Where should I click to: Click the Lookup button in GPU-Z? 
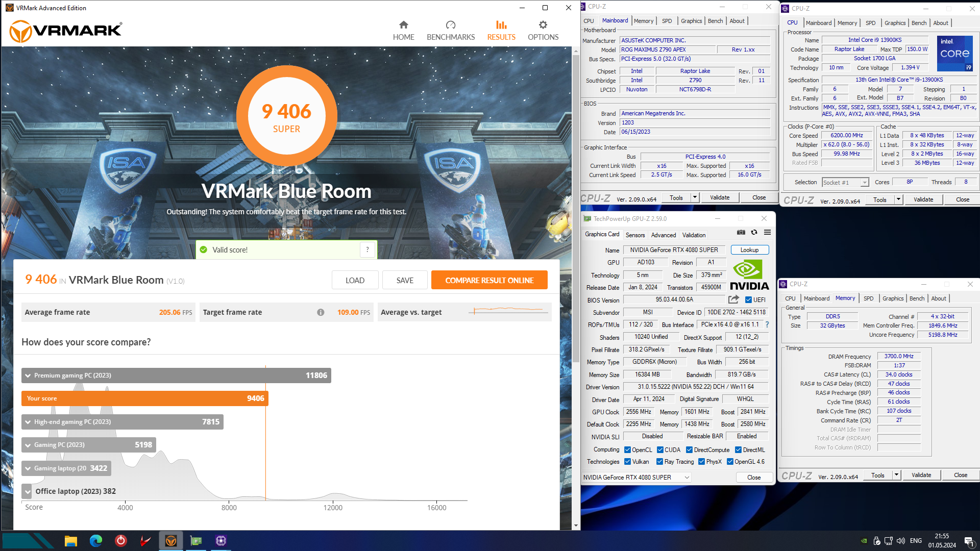pos(749,249)
